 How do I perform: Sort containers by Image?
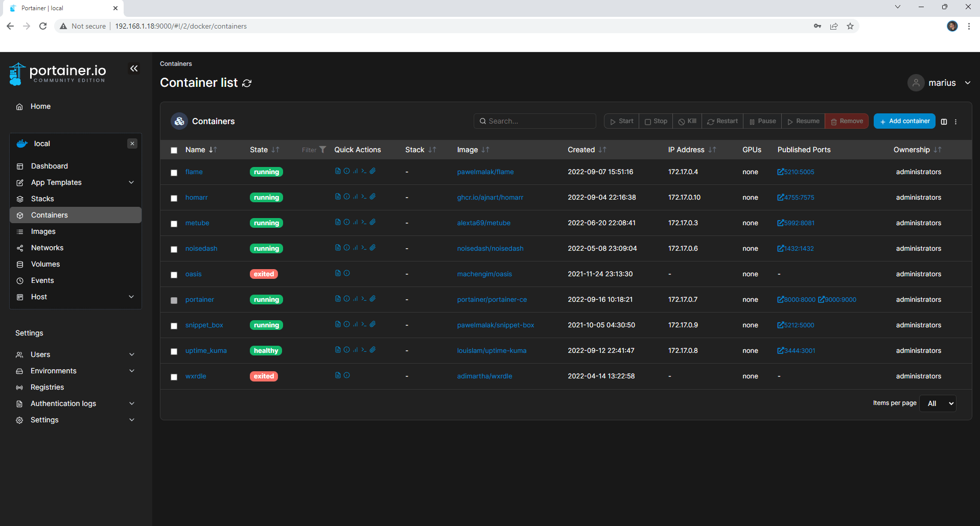tap(473, 150)
